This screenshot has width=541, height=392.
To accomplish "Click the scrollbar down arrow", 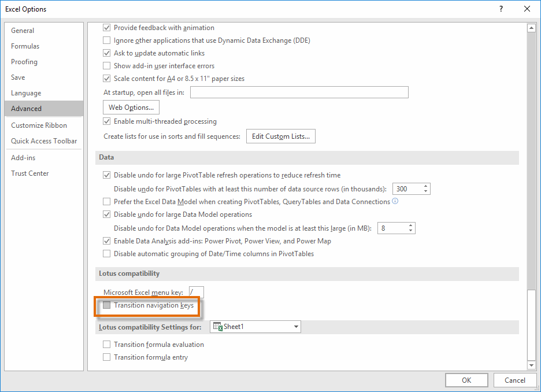I will [531, 365].
